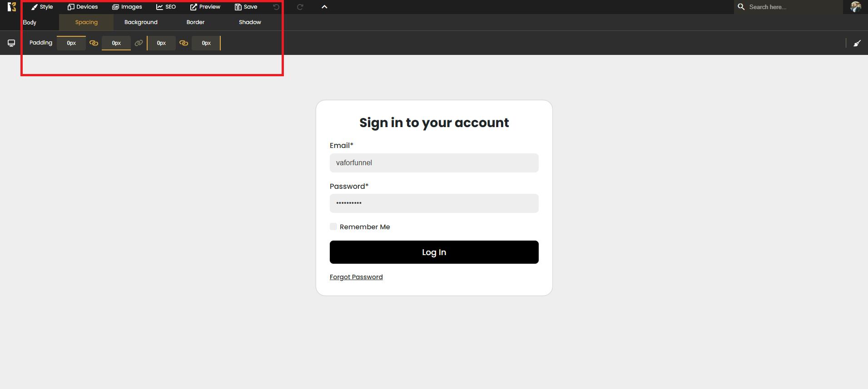The width and height of the screenshot is (868, 389).
Task: Click the Email input field
Action: point(434,163)
